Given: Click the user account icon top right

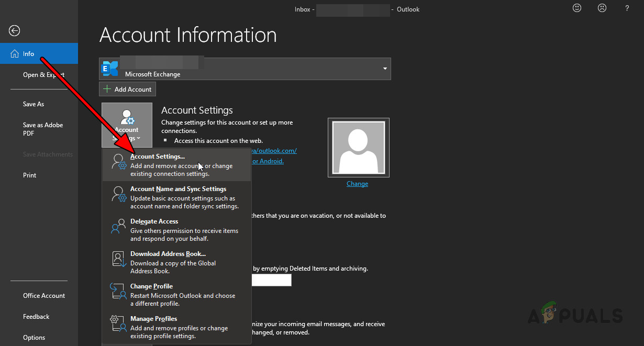Looking at the screenshot, I should (x=602, y=8).
